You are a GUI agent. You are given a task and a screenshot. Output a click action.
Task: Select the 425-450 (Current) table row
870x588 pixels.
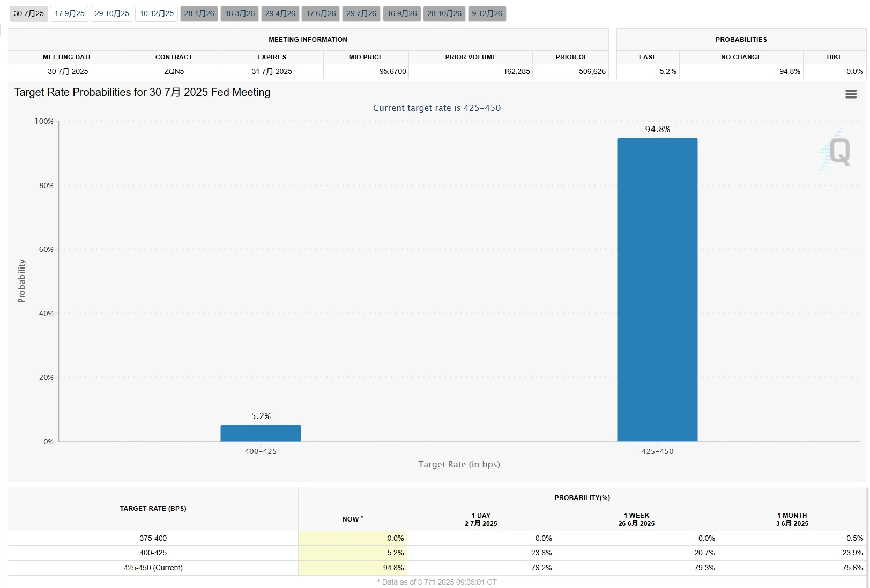click(x=437, y=568)
